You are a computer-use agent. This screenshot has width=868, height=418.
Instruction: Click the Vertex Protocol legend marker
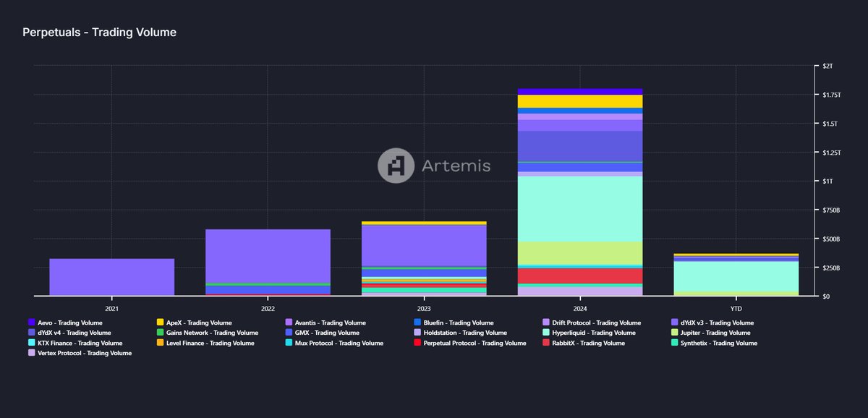pyautogui.click(x=32, y=353)
